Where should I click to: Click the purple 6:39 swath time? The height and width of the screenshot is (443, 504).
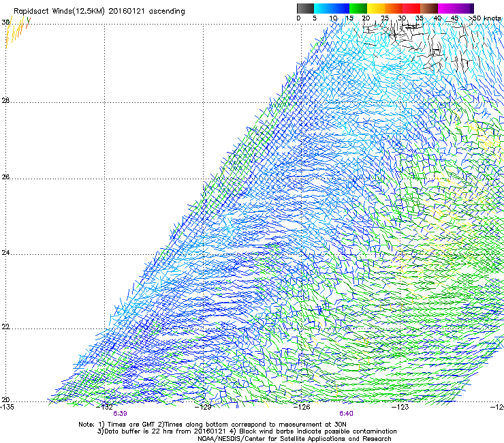(120, 414)
